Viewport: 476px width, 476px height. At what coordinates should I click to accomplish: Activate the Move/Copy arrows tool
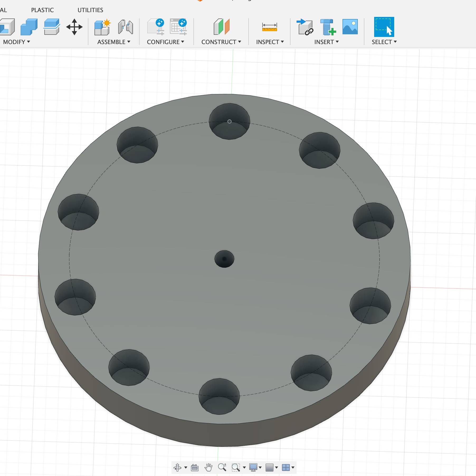pos(74,27)
